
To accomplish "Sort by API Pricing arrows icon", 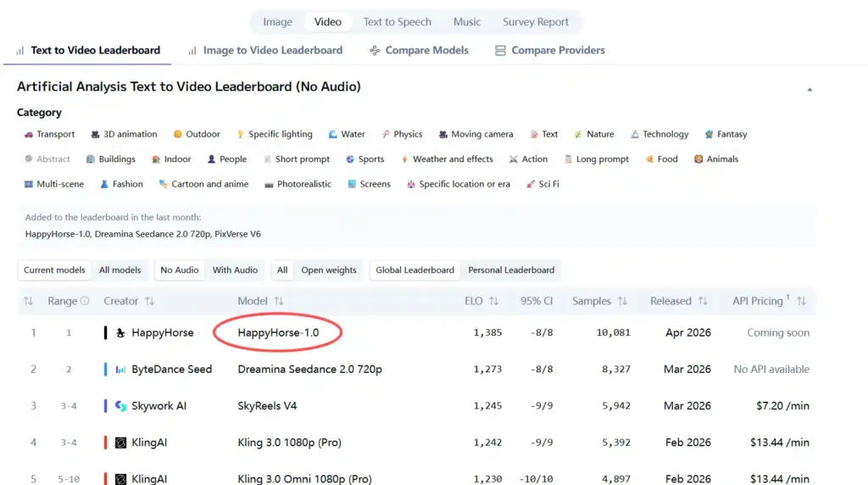I will (x=801, y=301).
